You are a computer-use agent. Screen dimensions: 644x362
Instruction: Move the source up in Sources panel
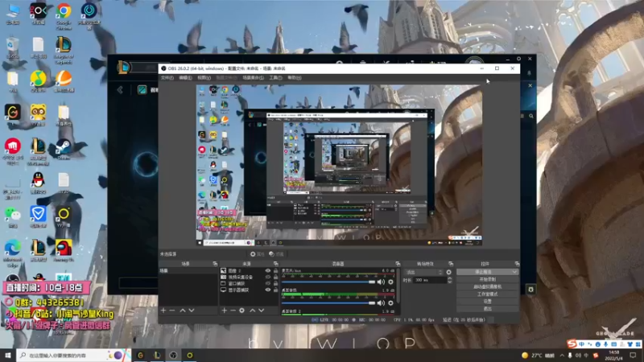[252, 311]
